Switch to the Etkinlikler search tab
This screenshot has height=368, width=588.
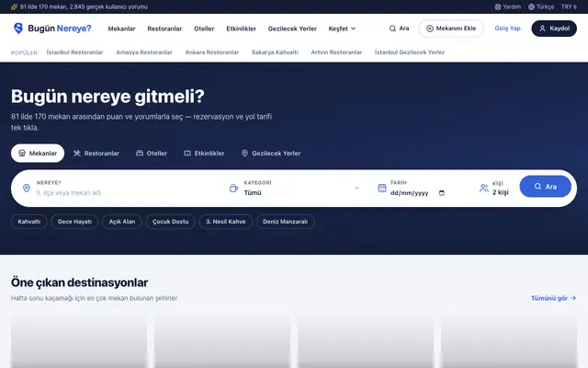point(204,154)
